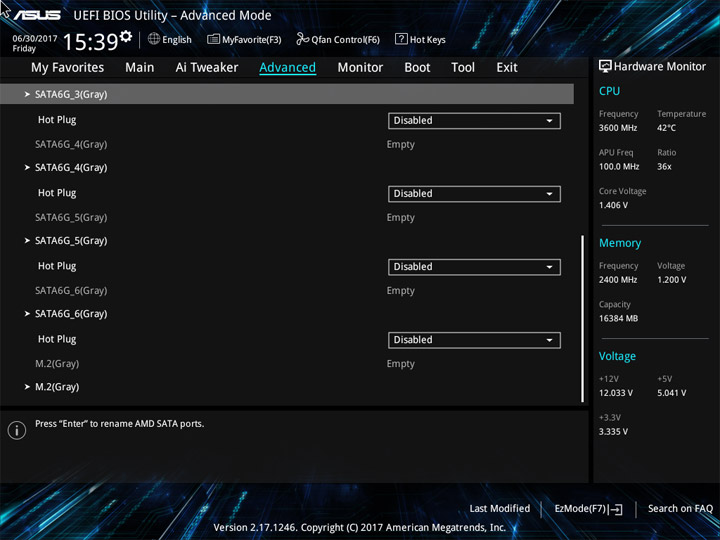Show the Hot Keys list
720x540 pixels.
[x=420, y=39]
